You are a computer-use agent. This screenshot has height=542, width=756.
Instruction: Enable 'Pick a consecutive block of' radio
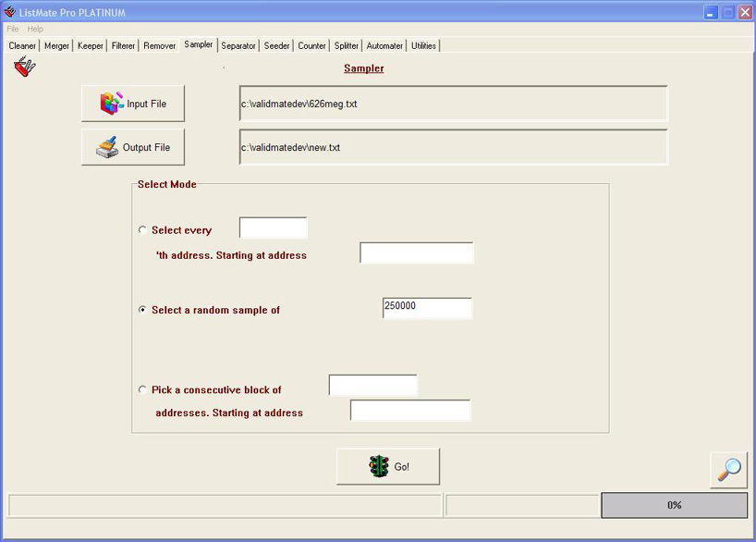[142, 389]
